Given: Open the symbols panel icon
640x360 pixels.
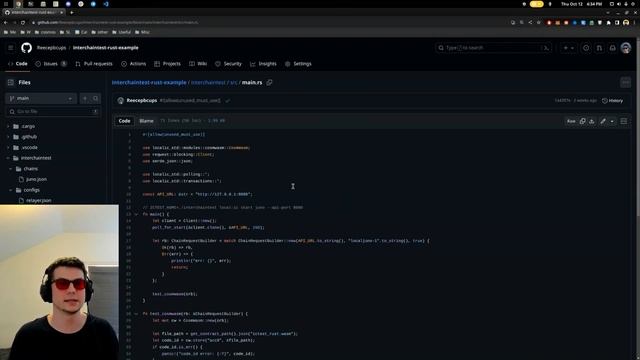Looking at the screenshot, I should pos(624,121).
